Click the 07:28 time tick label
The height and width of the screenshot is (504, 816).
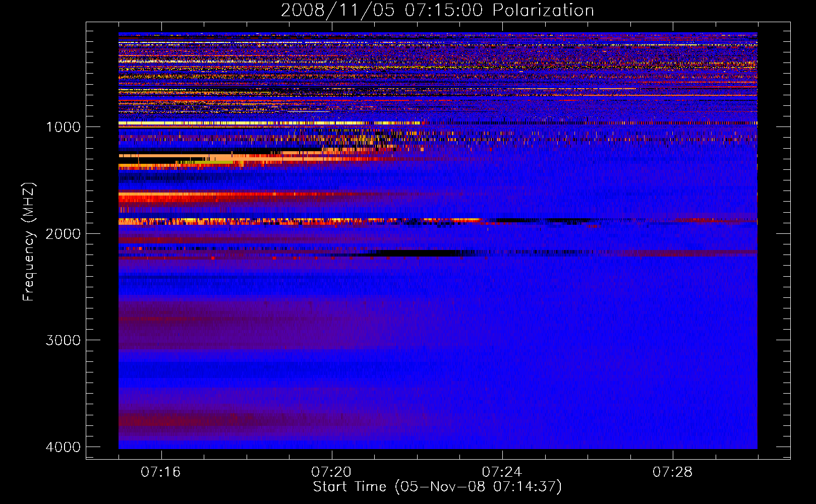coord(673,472)
